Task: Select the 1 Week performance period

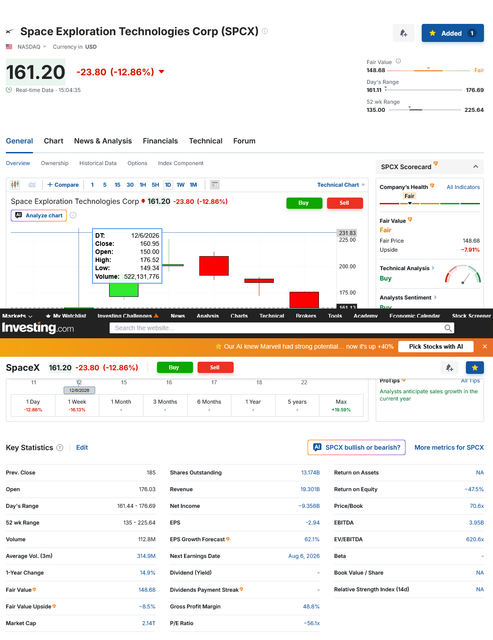Action: 77,405
